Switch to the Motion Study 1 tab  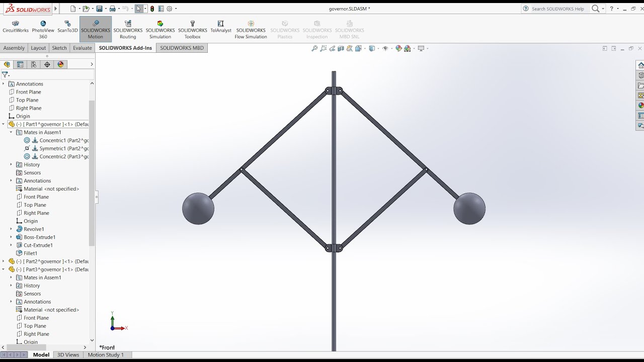(106, 355)
